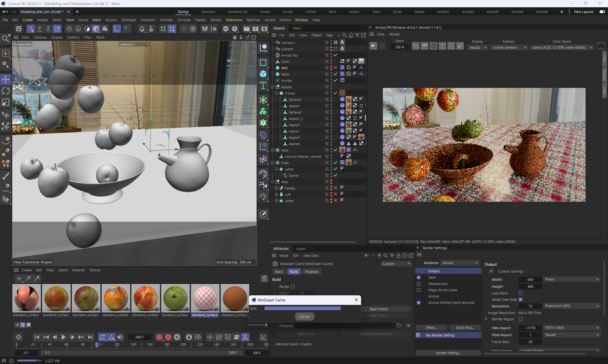Screen dimensions: 608x364
Task: Click the Multi-Pass... button
Action: point(465,328)
